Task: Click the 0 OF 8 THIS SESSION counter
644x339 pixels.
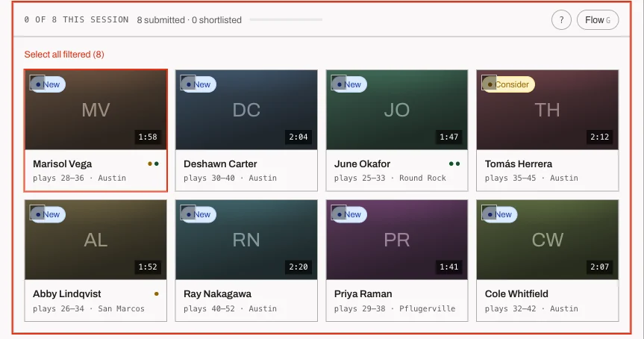Action: click(x=76, y=19)
